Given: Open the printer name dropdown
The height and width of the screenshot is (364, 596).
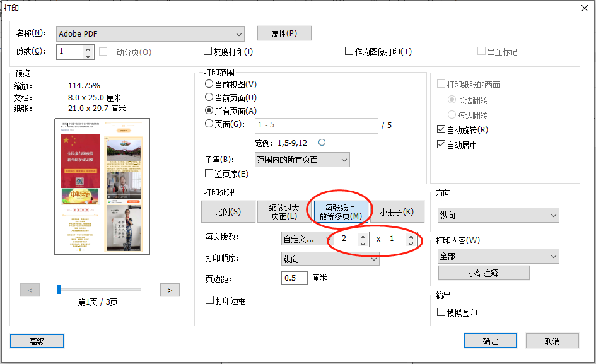Looking at the screenshot, I should pyautogui.click(x=150, y=33).
